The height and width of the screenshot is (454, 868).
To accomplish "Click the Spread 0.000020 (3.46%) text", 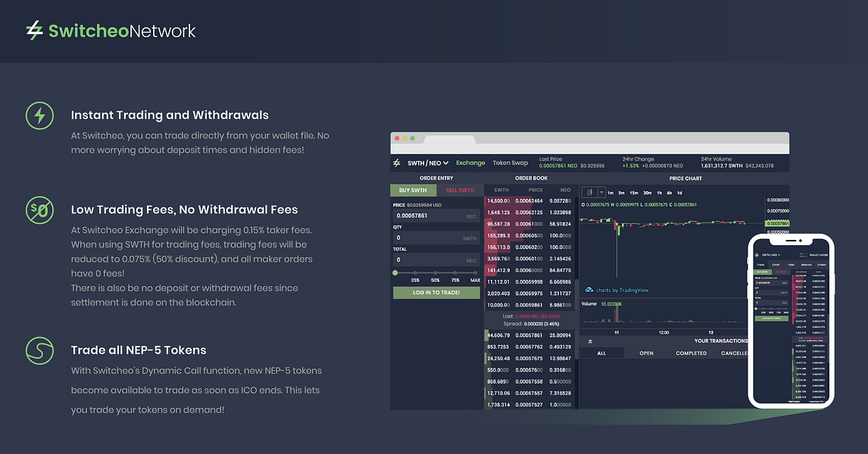I will tap(531, 324).
